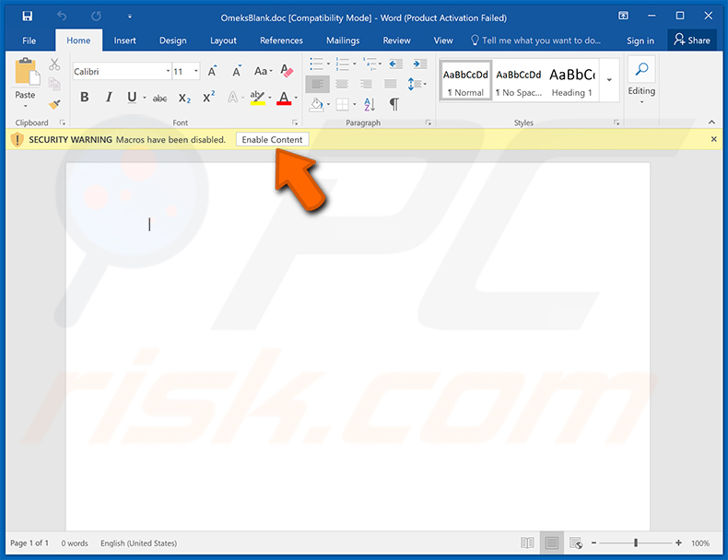Undo the last action in the title bar
The height and width of the screenshot is (560, 728).
pos(62,17)
